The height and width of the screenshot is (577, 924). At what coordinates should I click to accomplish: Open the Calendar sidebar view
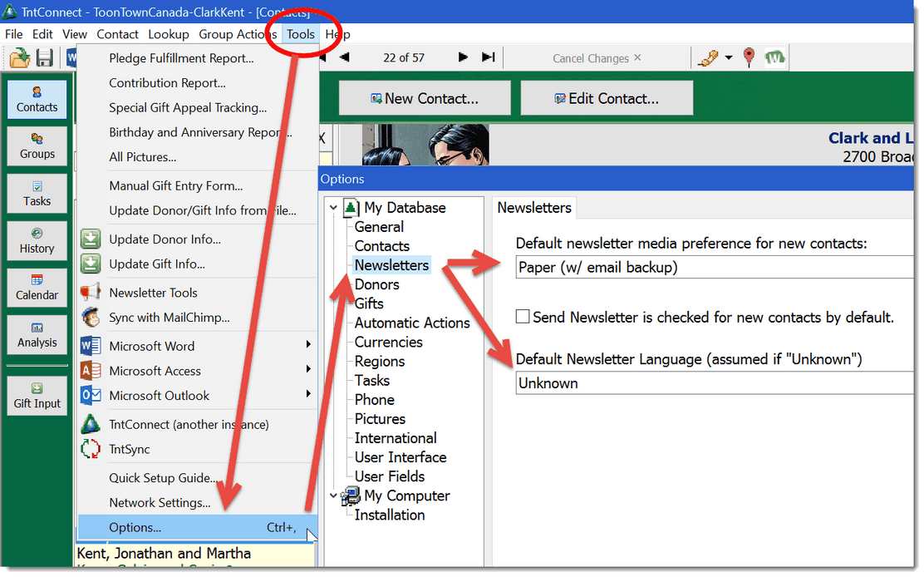click(x=37, y=288)
